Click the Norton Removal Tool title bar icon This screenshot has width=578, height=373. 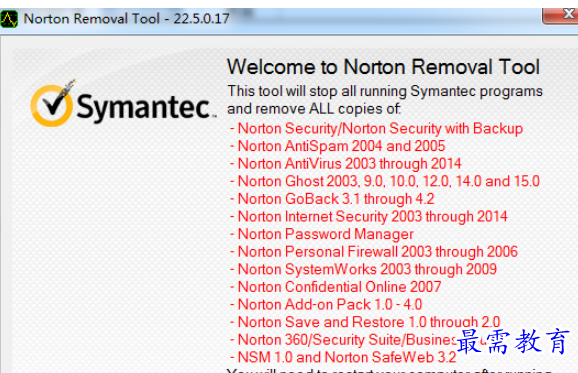coord(9,19)
